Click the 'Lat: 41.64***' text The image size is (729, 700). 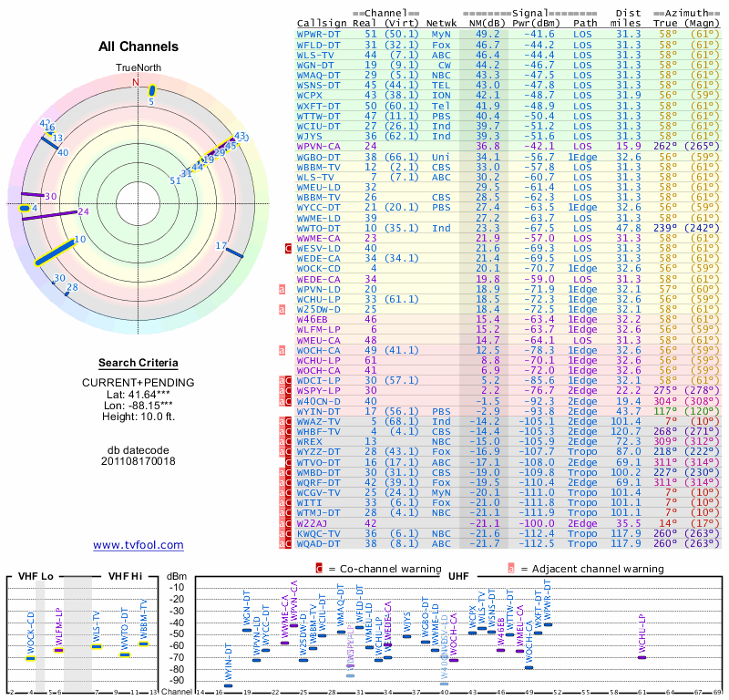(139, 395)
